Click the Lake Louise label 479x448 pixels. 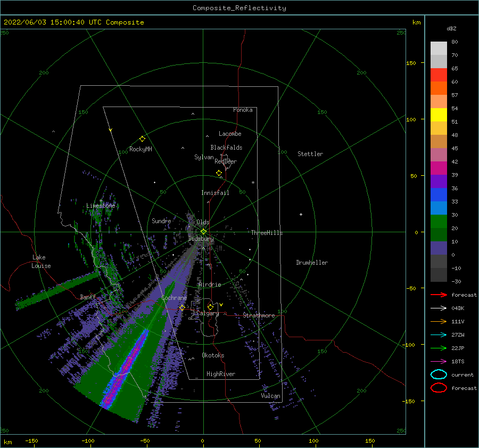(41, 262)
